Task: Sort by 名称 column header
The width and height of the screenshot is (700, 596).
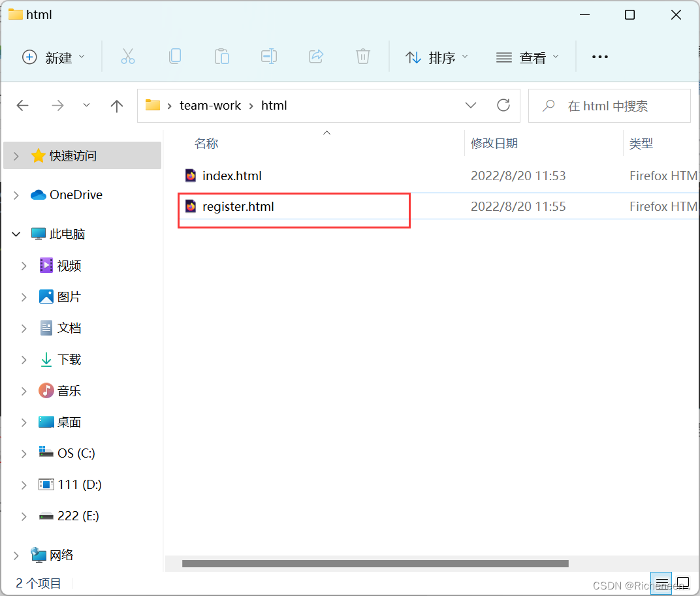Action: click(206, 144)
